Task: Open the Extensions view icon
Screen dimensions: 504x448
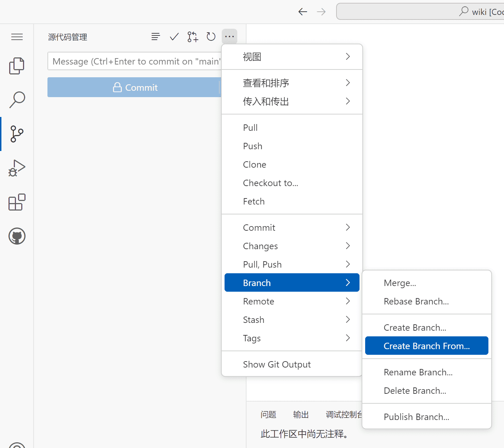Action: [x=17, y=202]
